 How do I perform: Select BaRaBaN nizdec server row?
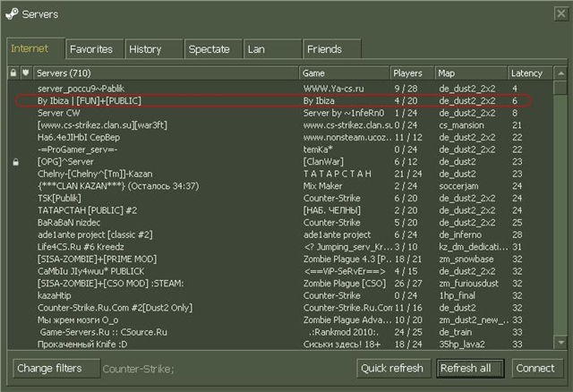pos(279,223)
